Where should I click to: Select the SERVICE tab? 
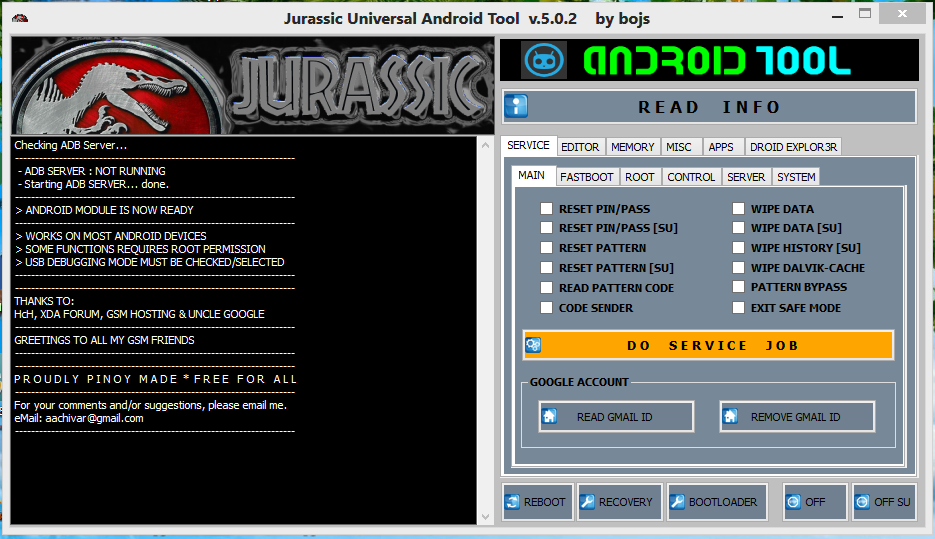[x=528, y=145]
